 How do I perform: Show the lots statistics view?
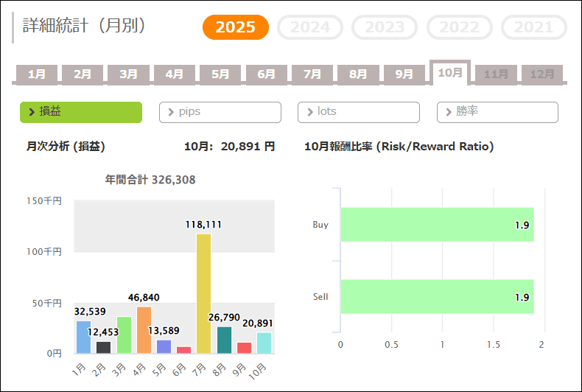click(x=359, y=112)
